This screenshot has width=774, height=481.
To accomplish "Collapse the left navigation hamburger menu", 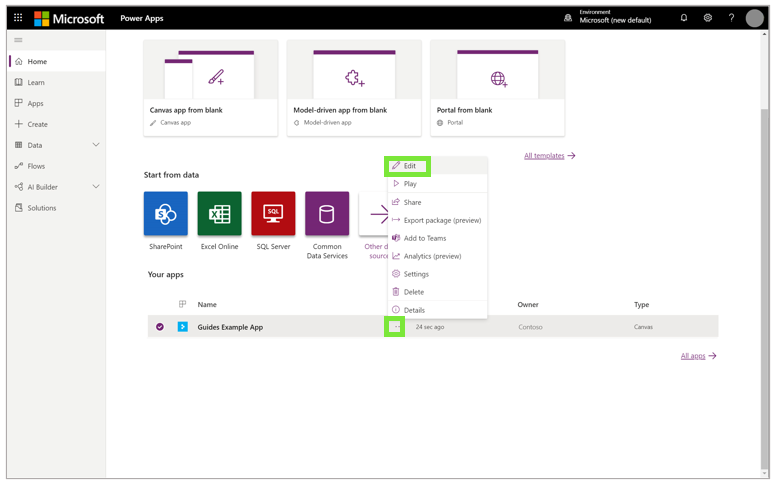I will click(x=18, y=40).
